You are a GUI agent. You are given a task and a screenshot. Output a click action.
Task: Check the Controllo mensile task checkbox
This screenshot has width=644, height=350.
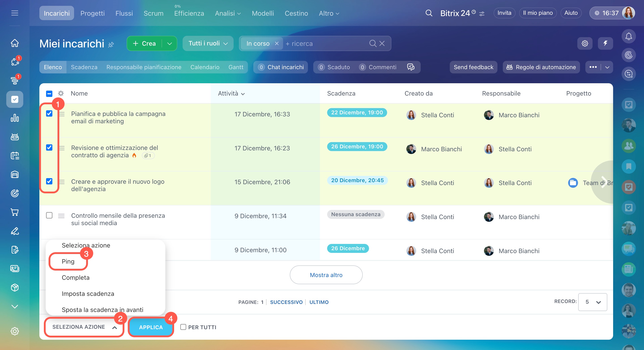49,215
